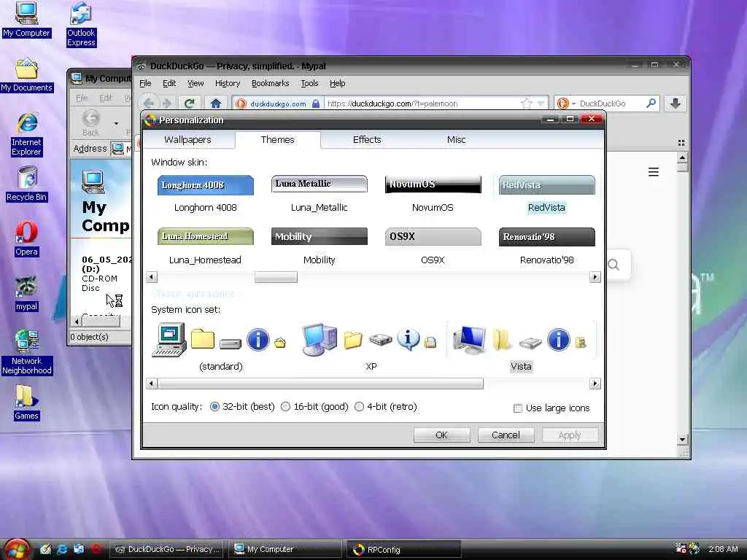Launch Opera from desktop
Image resolution: width=747 pixels, height=560 pixels.
27,239
